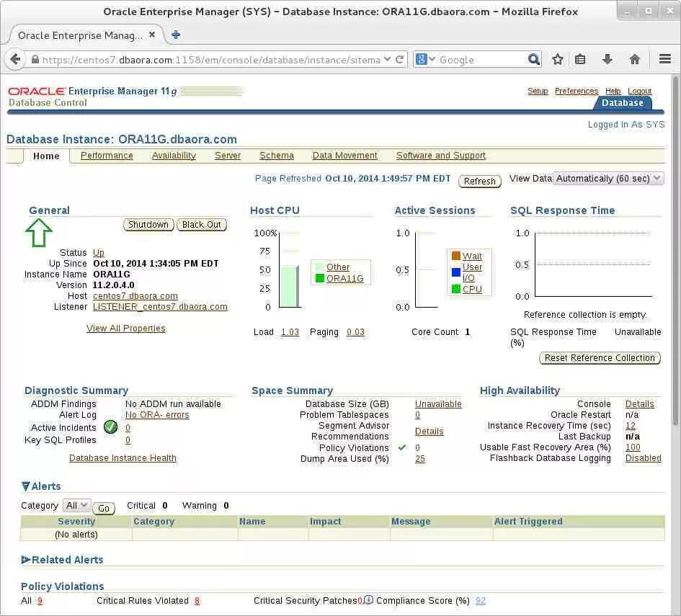Open the Help link
Screen dimensions: 681x616
(613, 91)
